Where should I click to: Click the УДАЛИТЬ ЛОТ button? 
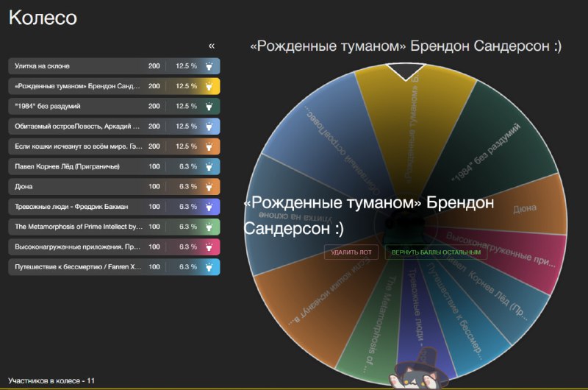click(x=351, y=252)
